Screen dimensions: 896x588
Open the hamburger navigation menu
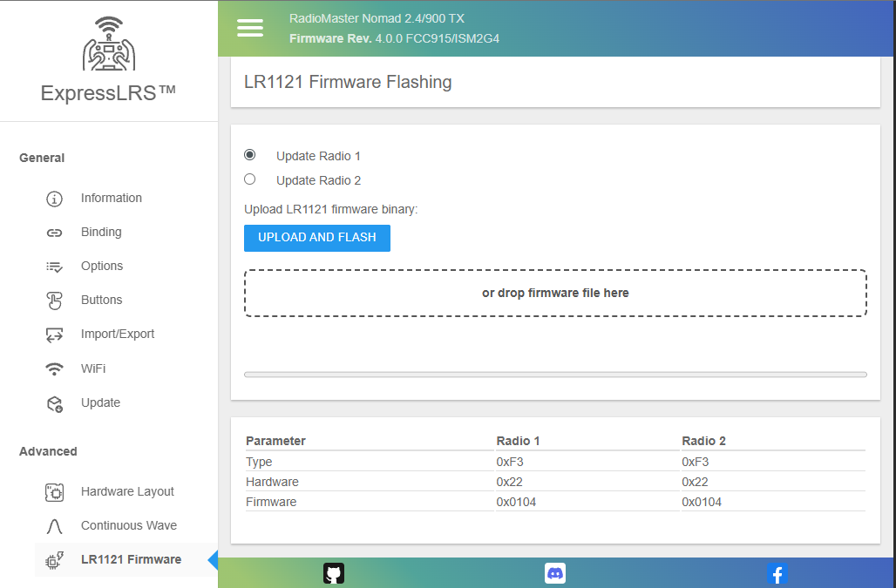(250, 28)
